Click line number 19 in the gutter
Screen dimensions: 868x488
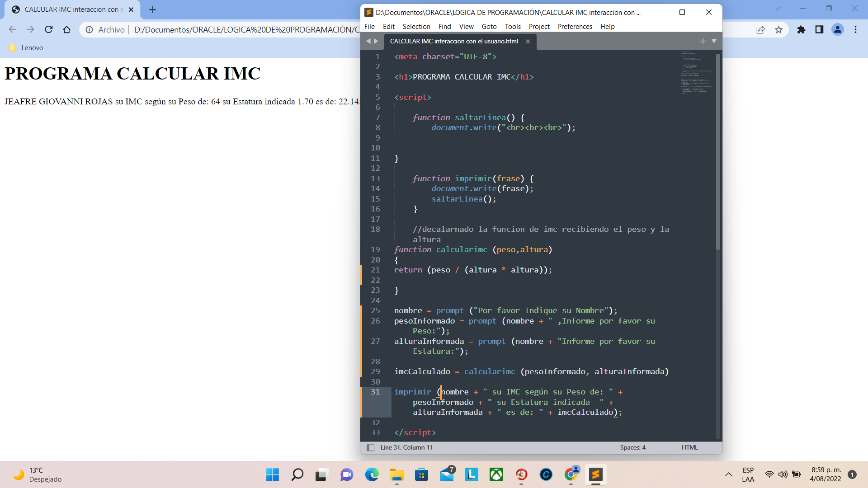coord(375,249)
